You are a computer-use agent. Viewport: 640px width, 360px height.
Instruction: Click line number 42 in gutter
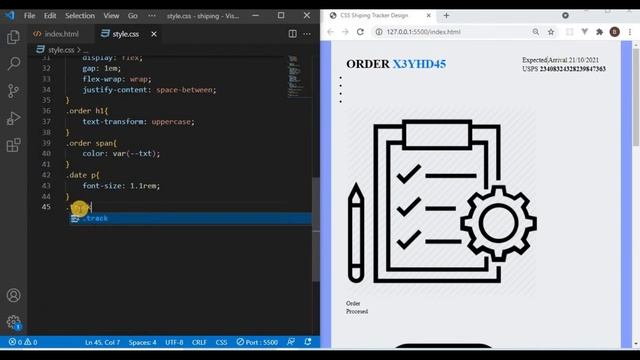click(46, 175)
